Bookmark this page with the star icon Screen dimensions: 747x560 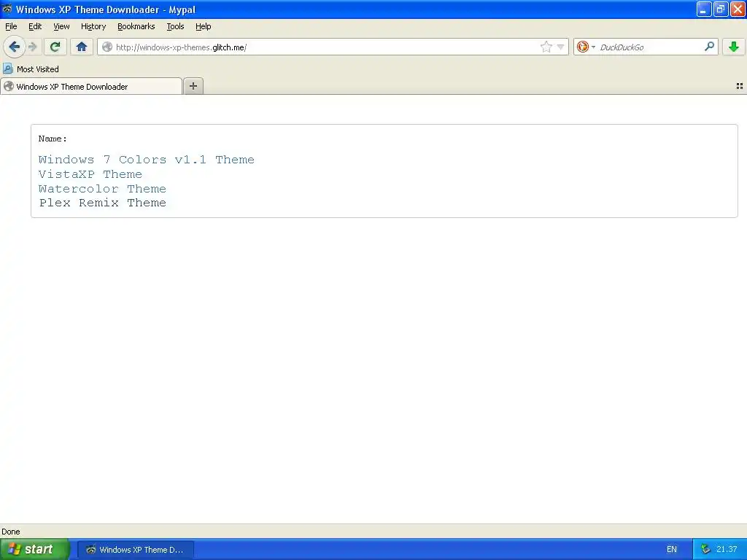(x=546, y=47)
